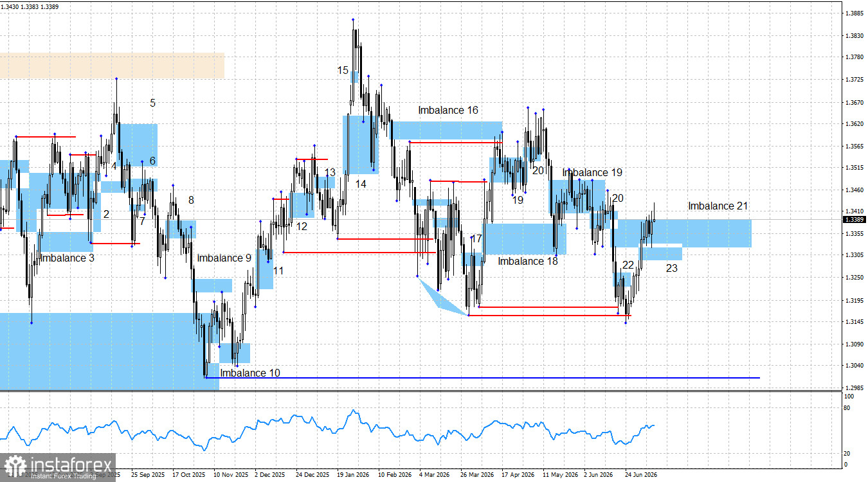Select the 1.3355 price axis label
The height and width of the screenshot is (482, 868).
(x=854, y=233)
